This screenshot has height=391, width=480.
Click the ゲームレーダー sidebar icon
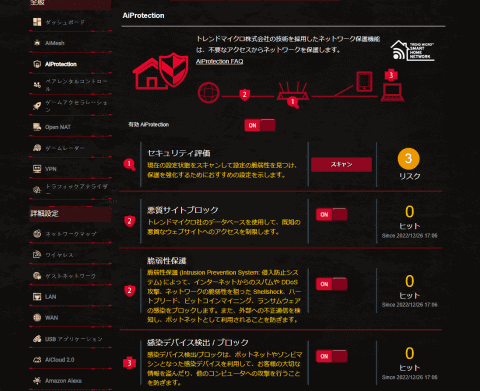coord(37,148)
